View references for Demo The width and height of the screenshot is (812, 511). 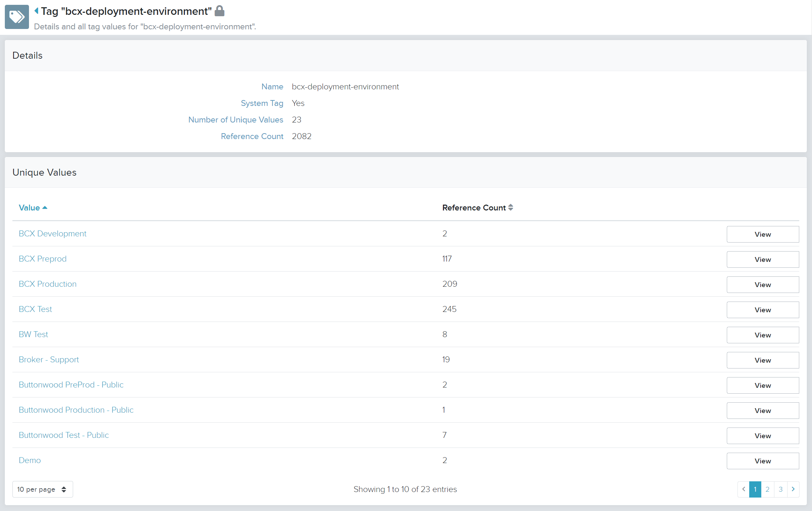coord(763,461)
